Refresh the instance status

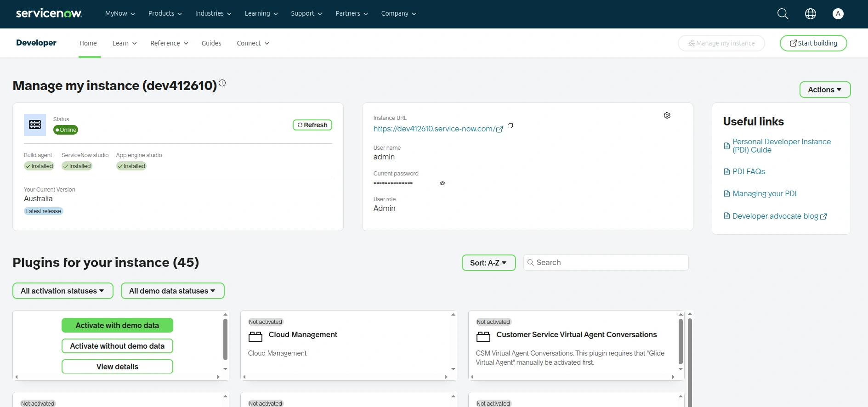pos(312,125)
